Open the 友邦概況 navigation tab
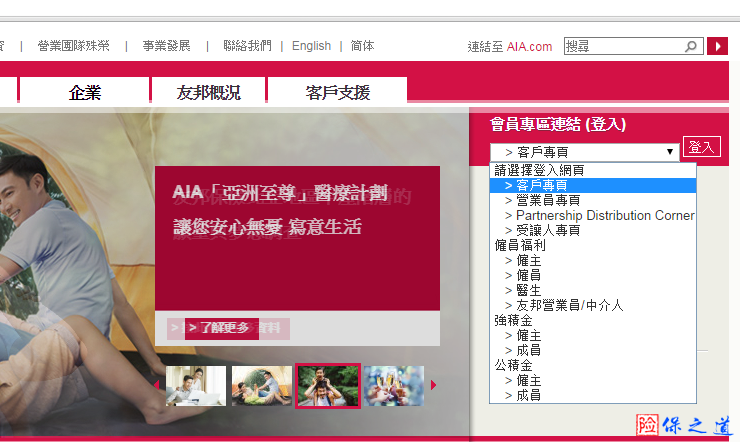The height and width of the screenshot is (442, 740). [208, 91]
